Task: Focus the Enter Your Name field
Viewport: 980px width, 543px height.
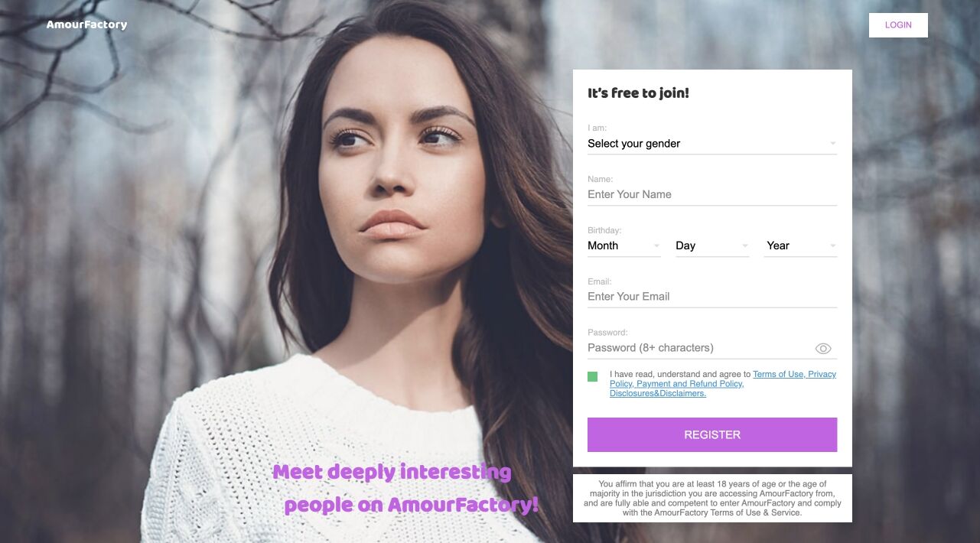Action: (x=712, y=195)
